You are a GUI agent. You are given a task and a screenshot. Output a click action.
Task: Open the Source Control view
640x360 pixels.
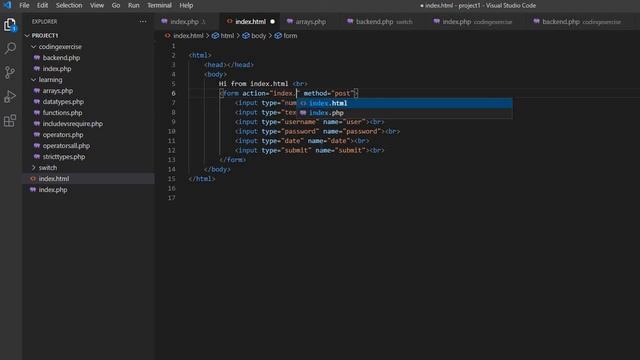pyautogui.click(x=10, y=72)
